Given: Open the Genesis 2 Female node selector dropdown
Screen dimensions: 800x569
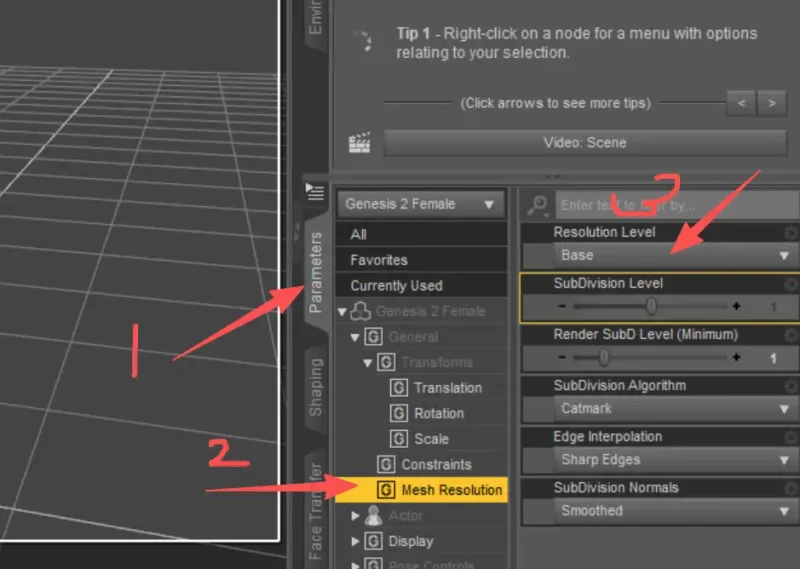Looking at the screenshot, I should (420, 205).
